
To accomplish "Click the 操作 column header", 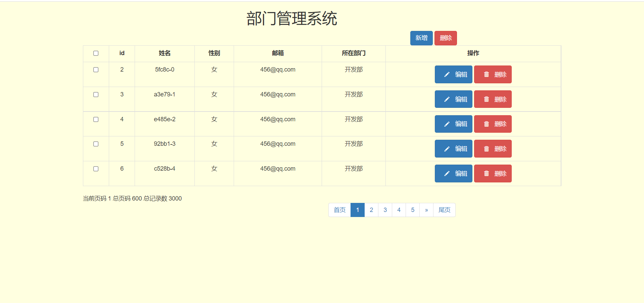I will point(473,53).
